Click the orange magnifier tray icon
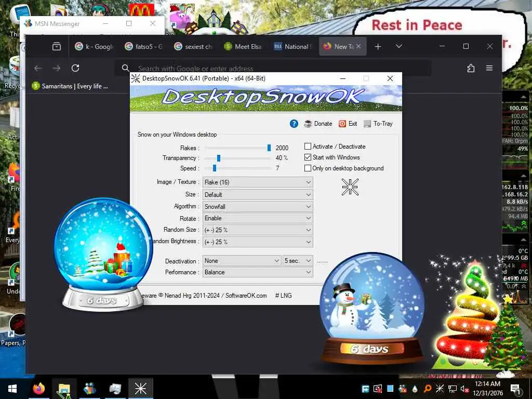Image resolution: width=532 pixels, height=399 pixels. tap(428, 389)
